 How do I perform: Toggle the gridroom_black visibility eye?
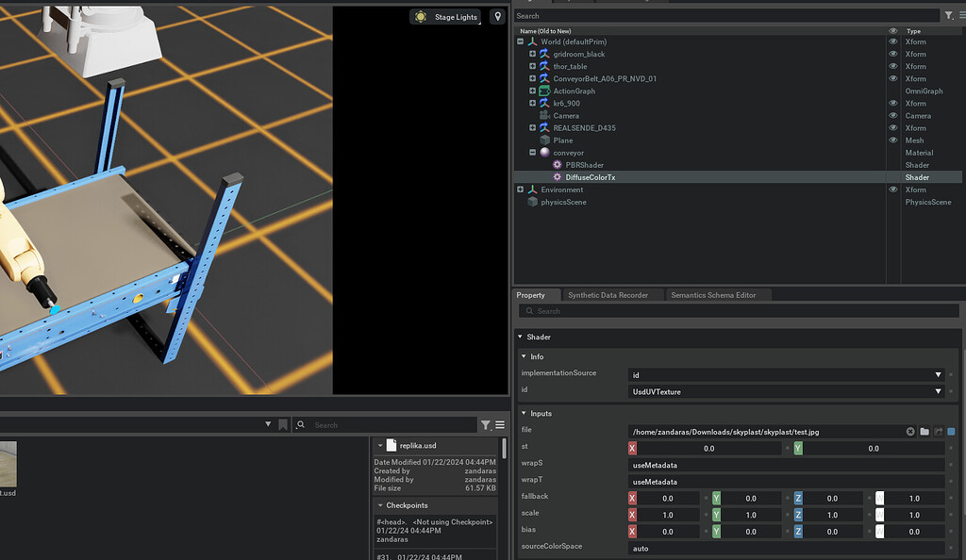point(891,54)
